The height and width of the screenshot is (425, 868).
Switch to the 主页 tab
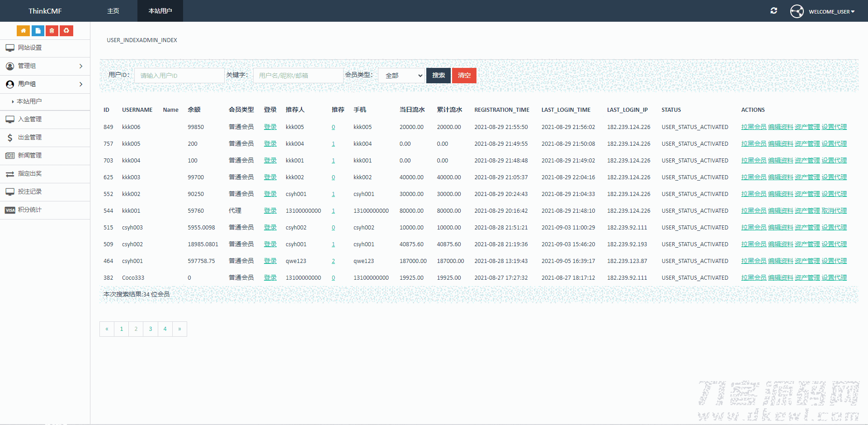[x=113, y=11]
